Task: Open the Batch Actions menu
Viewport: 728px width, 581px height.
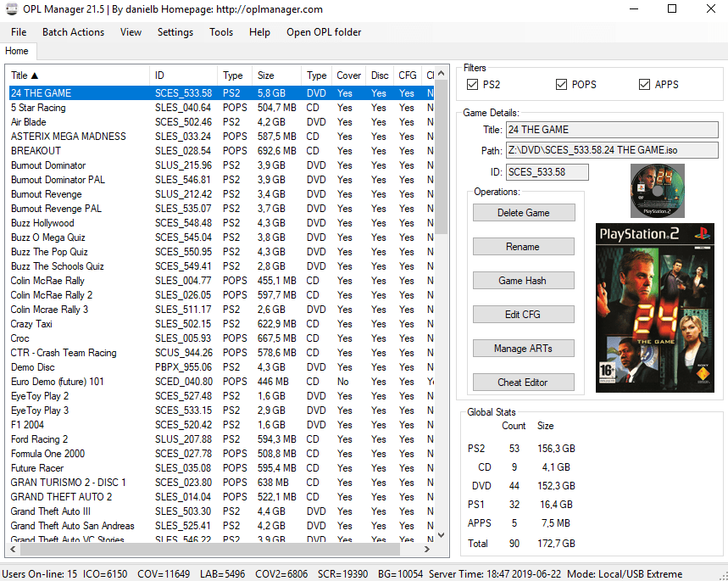Action: click(73, 32)
